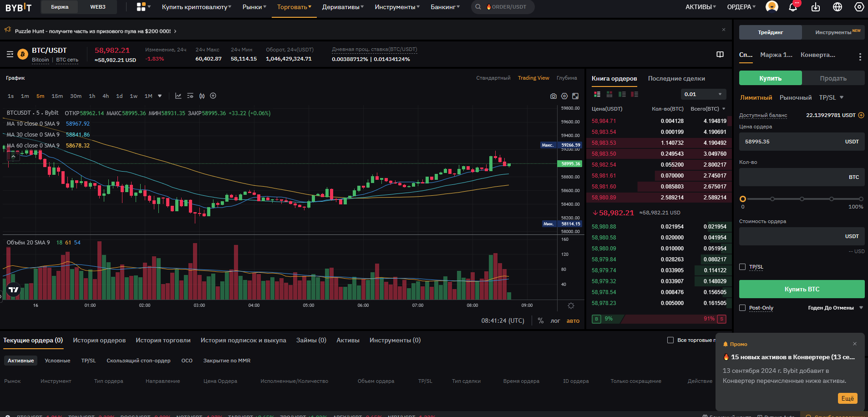The height and width of the screenshot is (417, 868).
Task: Open the language globe icon
Action: (x=838, y=7)
